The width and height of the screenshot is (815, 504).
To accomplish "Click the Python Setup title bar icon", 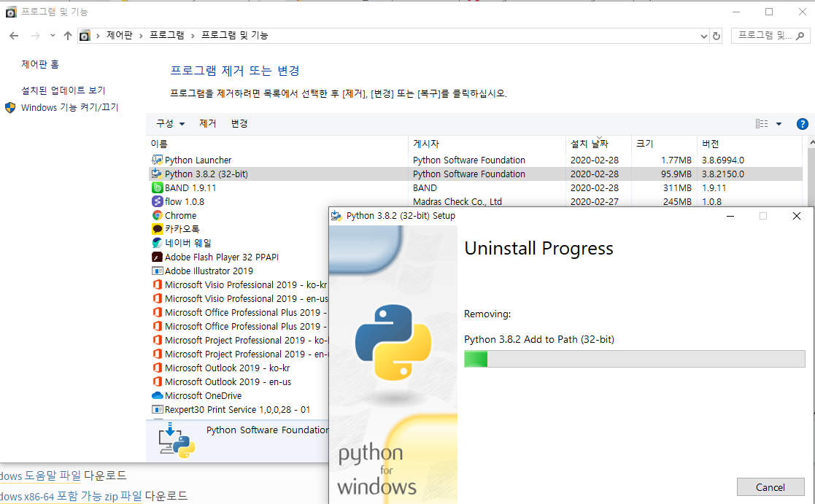I will (x=336, y=216).
